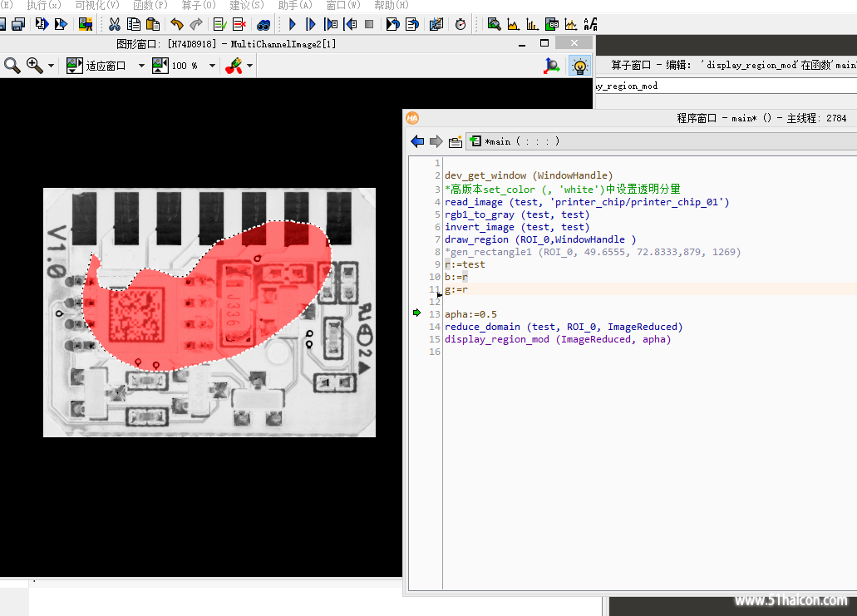Click the 100% image size icon
The image size is (857, 616).
(x=160, y=66)
